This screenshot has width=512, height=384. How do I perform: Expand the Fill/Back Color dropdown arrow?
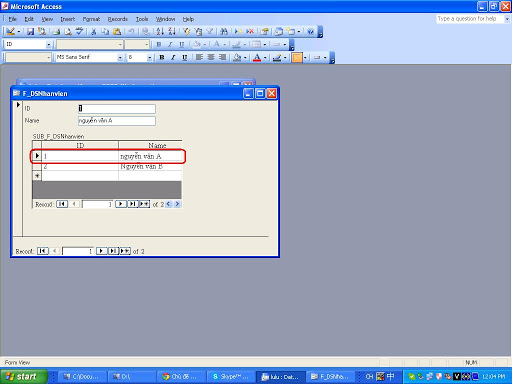point(245,57)
